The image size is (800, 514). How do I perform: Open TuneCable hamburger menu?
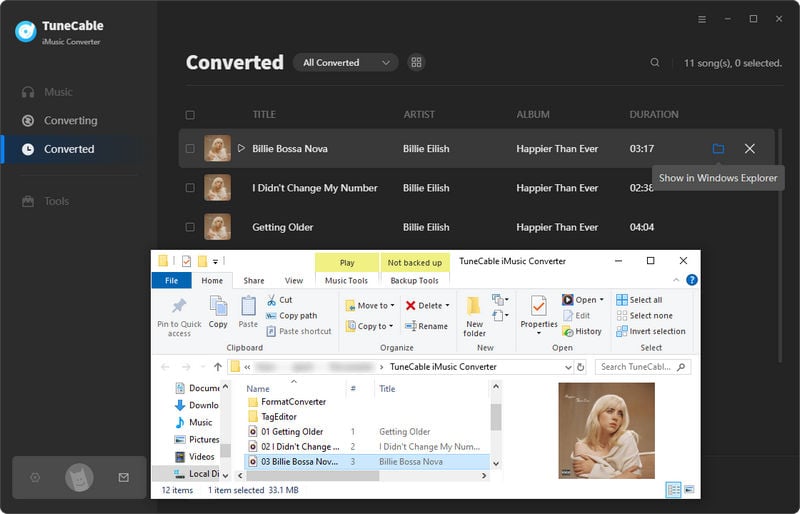click(x=702, y=19)
